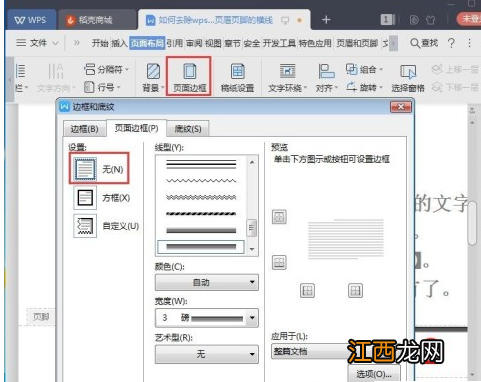The width and height of the screenshot is (481, 382).
Task: Open the 页面边框 page border tool
Action: coord(189,77)
